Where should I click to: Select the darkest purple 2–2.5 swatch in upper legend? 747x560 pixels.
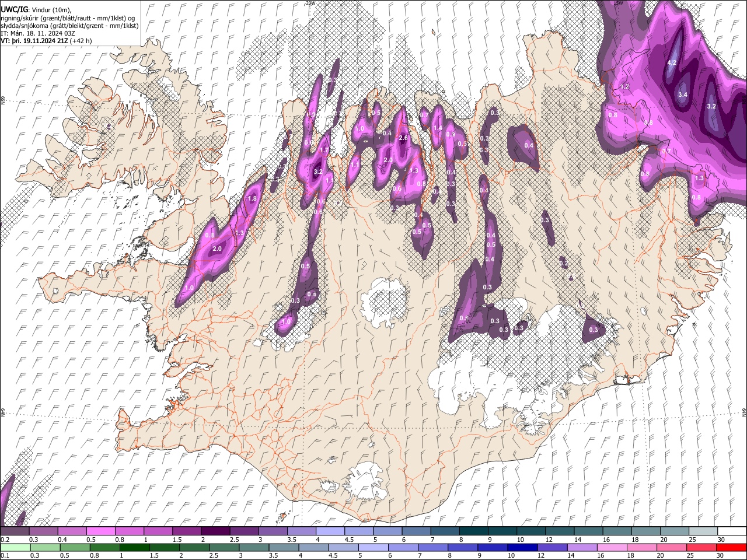(x=215, y=531)
